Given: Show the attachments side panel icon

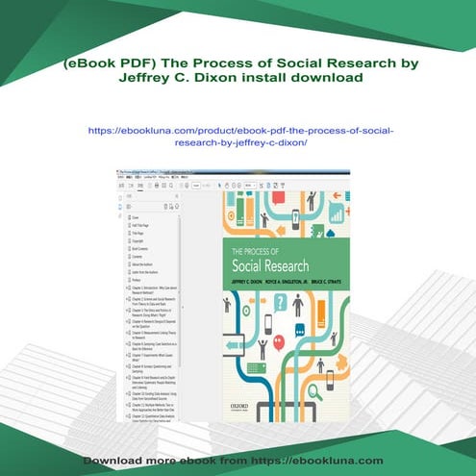Looking at the screenshot, I should pos(120,215).
